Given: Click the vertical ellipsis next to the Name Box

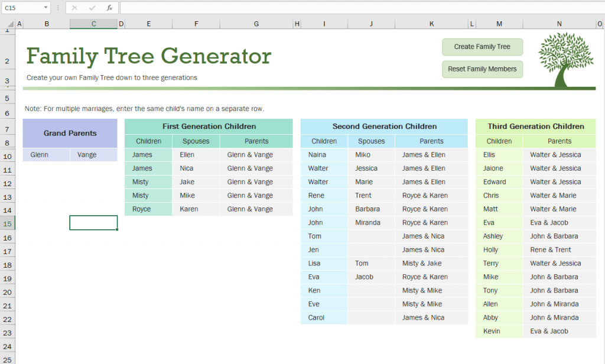Looking at the screenshot, I should [57, 8].
